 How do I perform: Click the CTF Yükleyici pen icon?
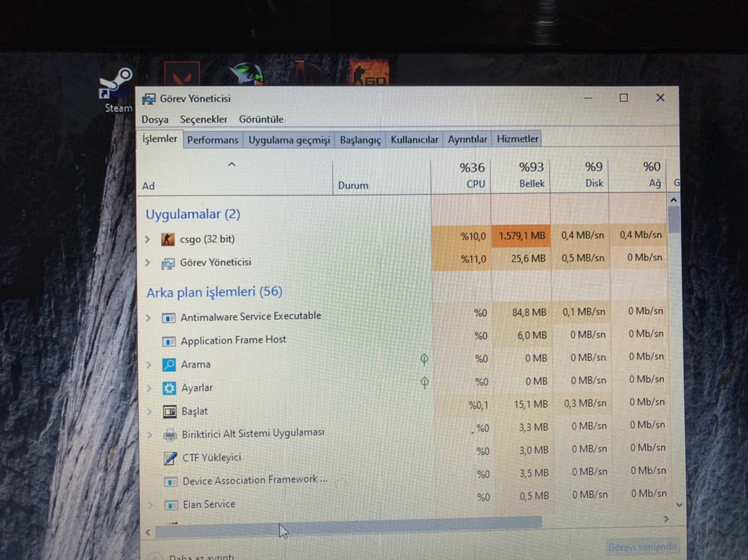(170, 458)
